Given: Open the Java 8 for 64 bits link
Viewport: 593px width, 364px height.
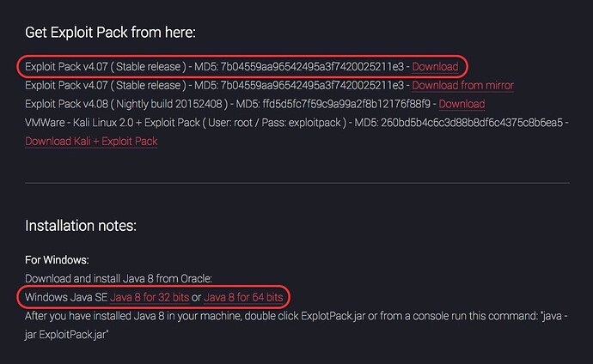Looking at the screenshot, I should [243, 297].
